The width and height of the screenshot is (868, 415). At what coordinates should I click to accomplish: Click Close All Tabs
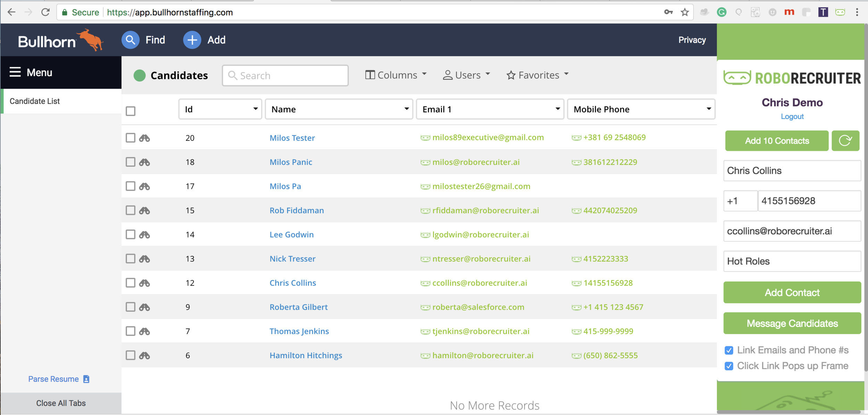point(61,403)
